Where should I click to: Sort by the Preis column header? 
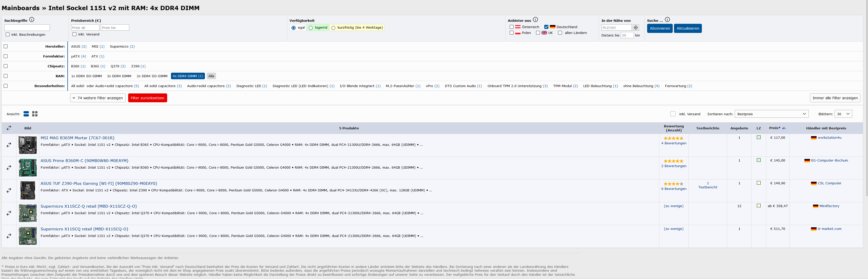(x=775, y=128)
